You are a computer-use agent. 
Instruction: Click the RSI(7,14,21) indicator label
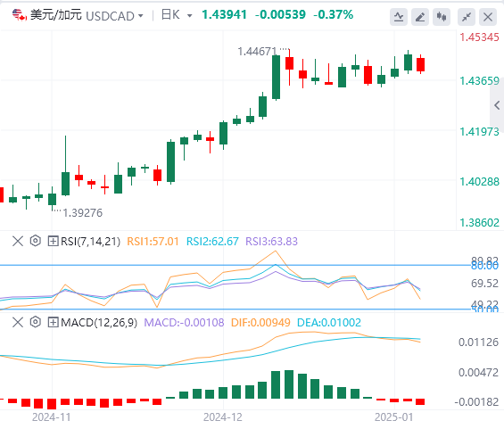[91, 242]
